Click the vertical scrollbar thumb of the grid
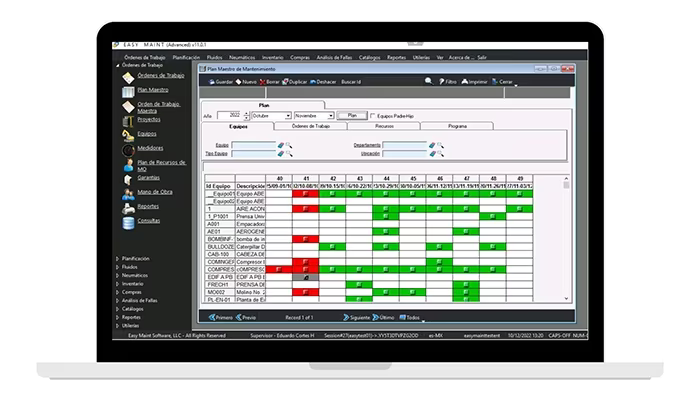 [566, 185]
